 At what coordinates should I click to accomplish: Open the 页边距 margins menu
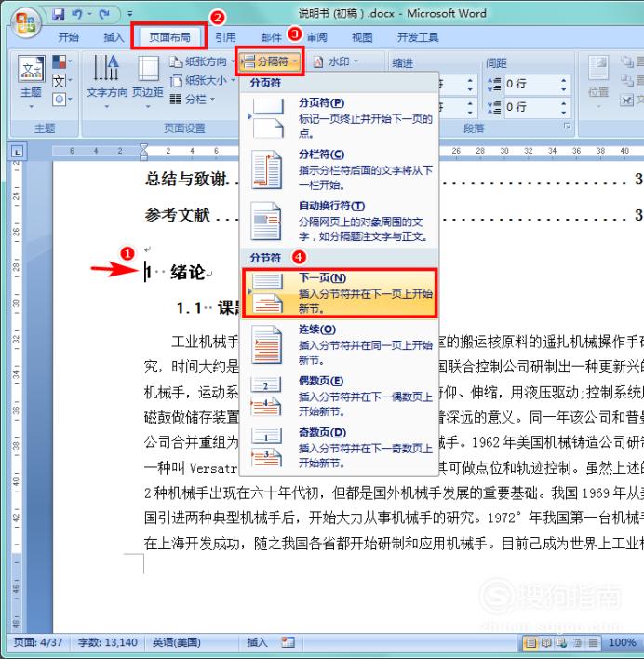[x=148, y=81]
